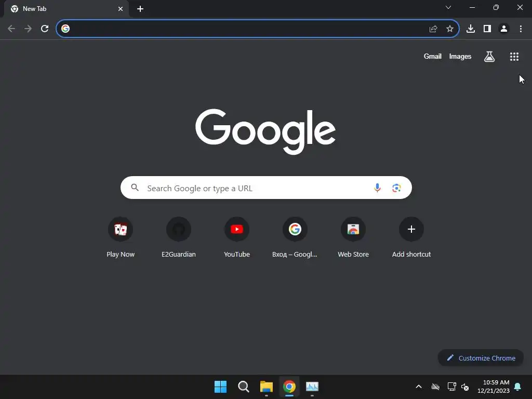Click the forward navigation arrow
The image size is (532, 399).
click(28, 29)
